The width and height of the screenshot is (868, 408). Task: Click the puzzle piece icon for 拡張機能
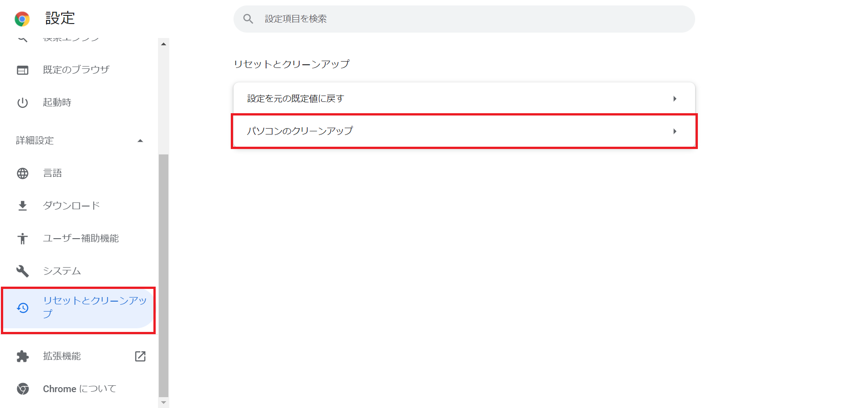[23, 356]
